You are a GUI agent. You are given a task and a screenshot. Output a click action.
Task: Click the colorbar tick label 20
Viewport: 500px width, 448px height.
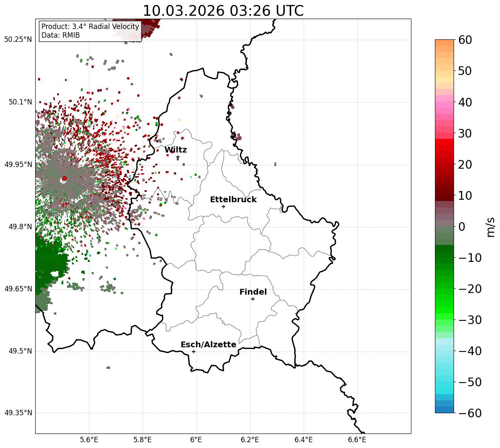464,165
